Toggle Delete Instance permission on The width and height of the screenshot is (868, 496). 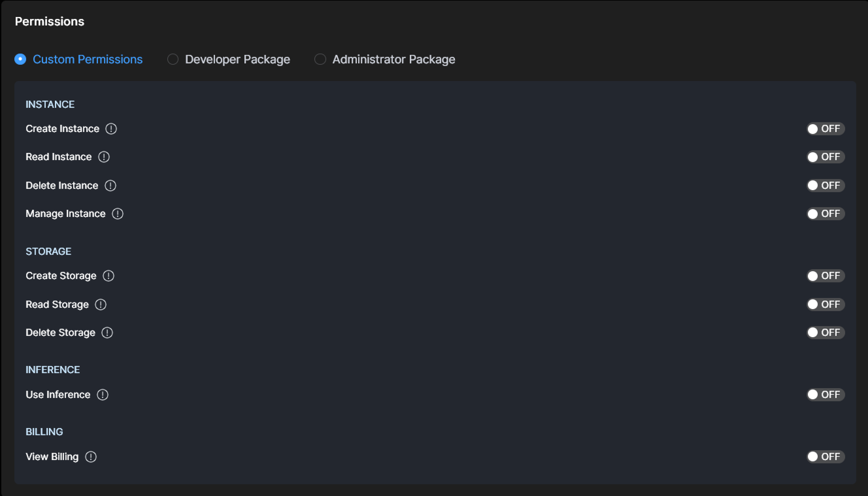point(825,186)
